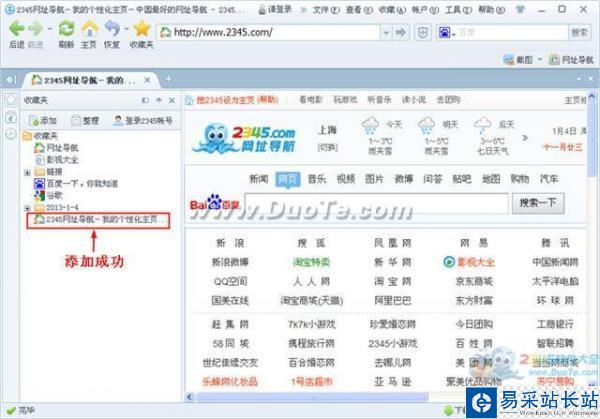Click 把2345设为主页 link
This screenshot has height=419, width=600.
pos(225,100)
